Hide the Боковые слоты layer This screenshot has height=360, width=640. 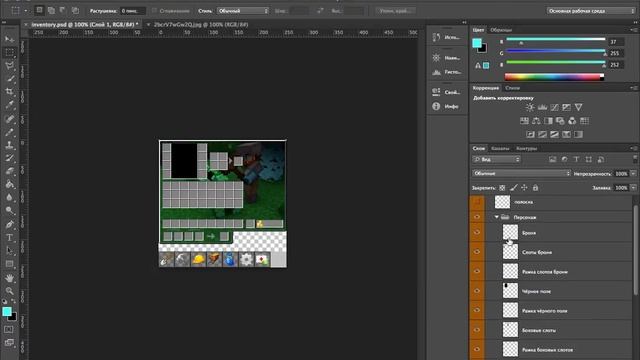tap(477, 330)
